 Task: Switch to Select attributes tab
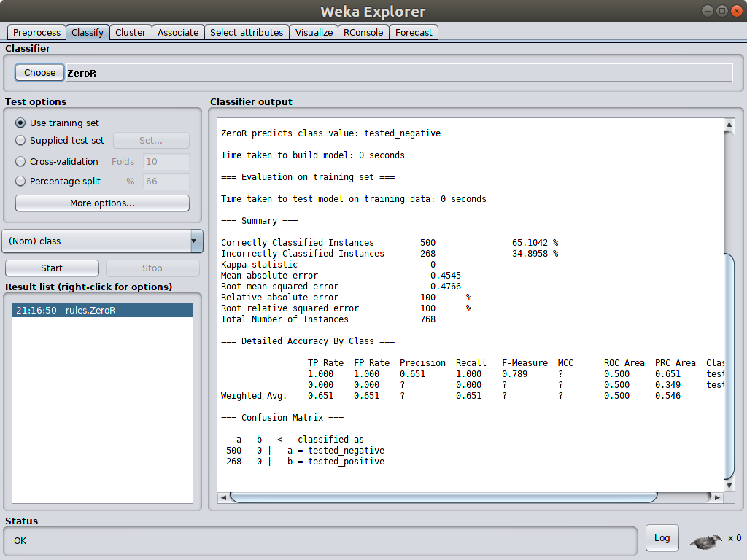(247, 32)
